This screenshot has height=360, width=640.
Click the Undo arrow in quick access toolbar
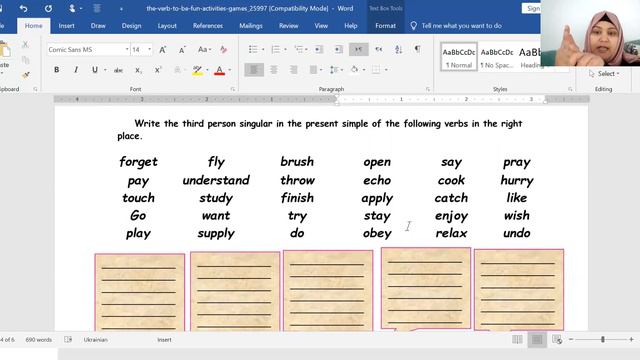[23, 8]
